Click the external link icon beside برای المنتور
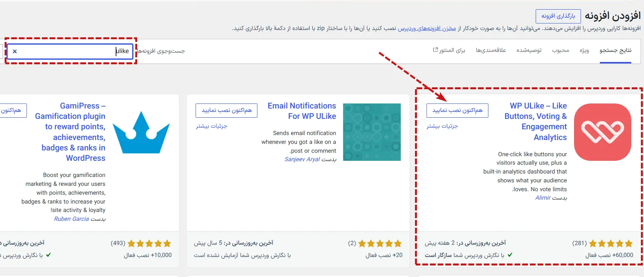This screenshot has height=277, width=644. (435, 50)
